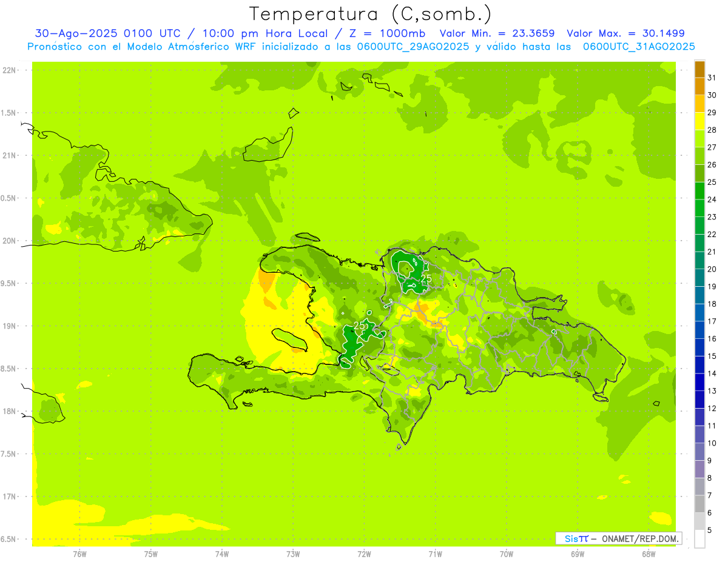Click the '73W' longitude label

point(293,554)
